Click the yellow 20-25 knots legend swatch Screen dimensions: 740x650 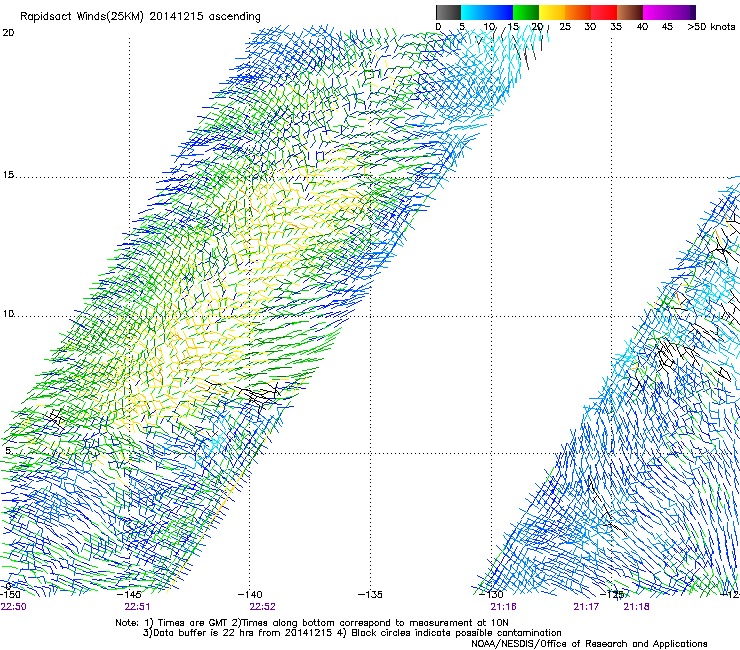[x=552, y=12]
